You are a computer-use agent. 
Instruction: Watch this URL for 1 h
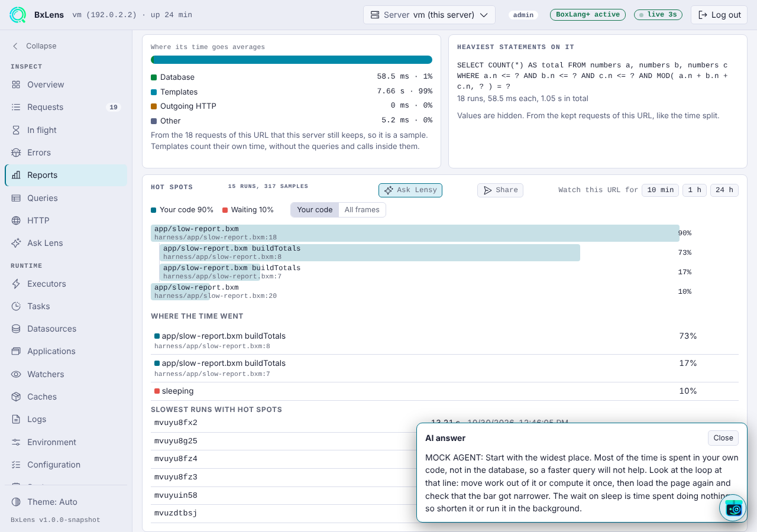[695, 190]
